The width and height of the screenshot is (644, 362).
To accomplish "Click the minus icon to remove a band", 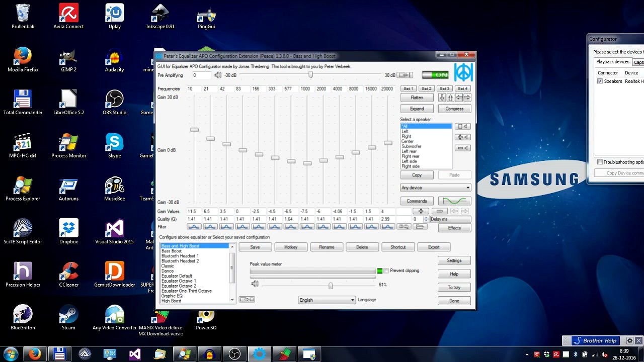I will pos(439,211).
